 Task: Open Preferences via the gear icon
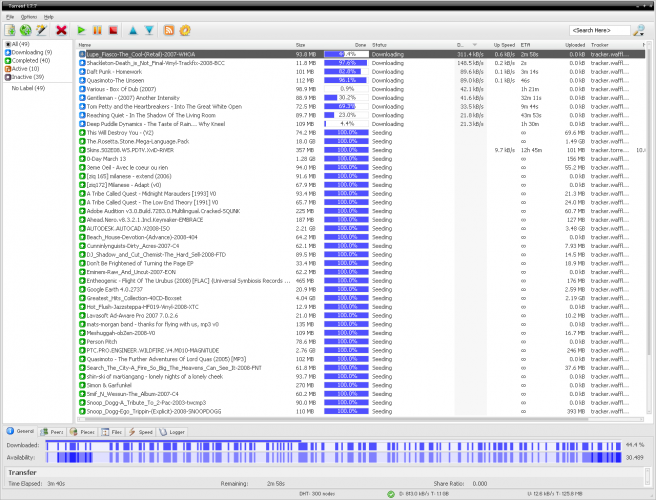(185, 31)
